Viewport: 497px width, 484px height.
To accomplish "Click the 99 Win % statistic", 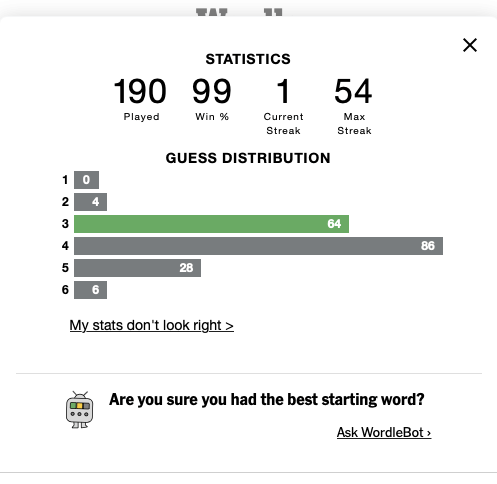I will (x=212, y=91).
